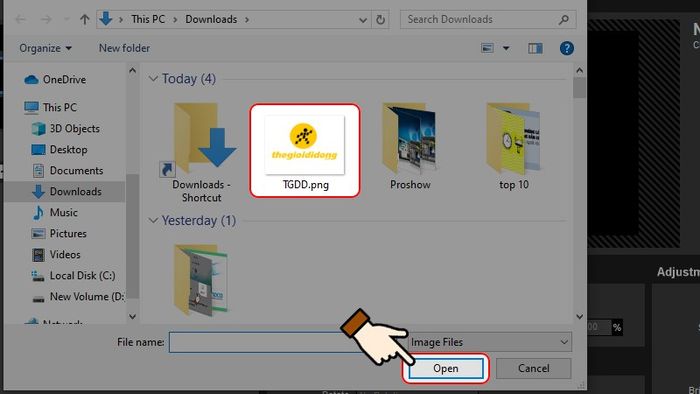The width and height of the screenshot is (700, 394).
Task: Go forward with the Forward arrow
Action: click(x=46, y=19)
